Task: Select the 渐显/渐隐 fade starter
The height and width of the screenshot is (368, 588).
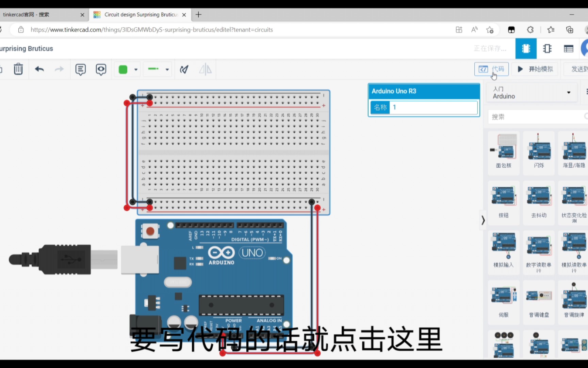Action: pos(574,153)
